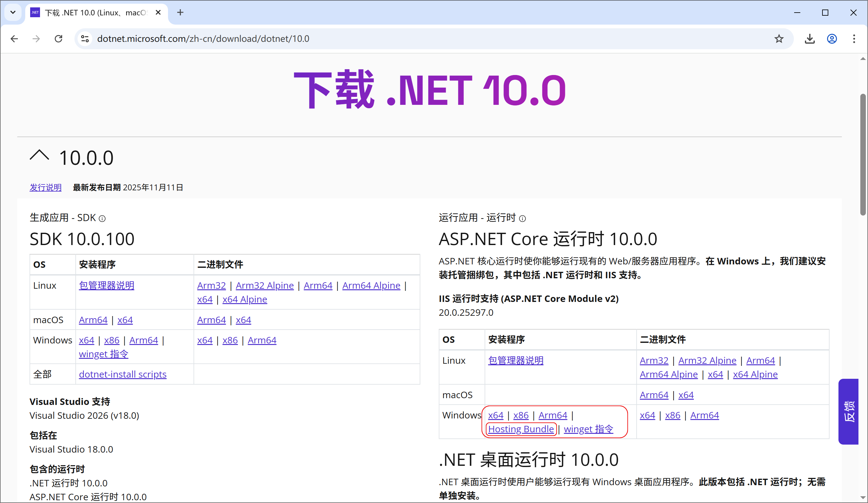Click the dotnet-install scripts link
Screen dimensions: 868x503
tap(123, 374)
